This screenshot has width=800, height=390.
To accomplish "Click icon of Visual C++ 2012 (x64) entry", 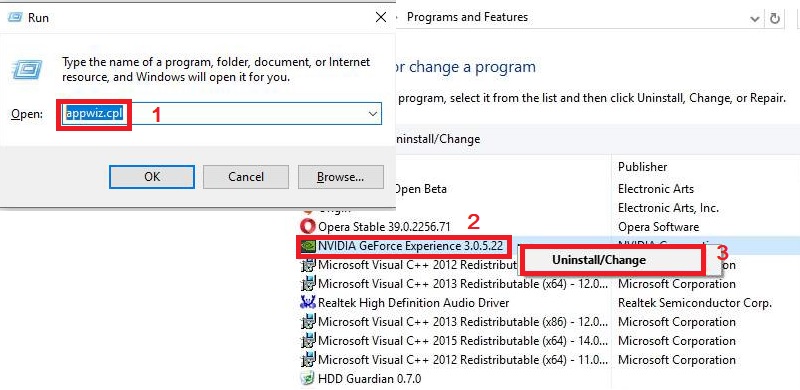I will (308, 360).
